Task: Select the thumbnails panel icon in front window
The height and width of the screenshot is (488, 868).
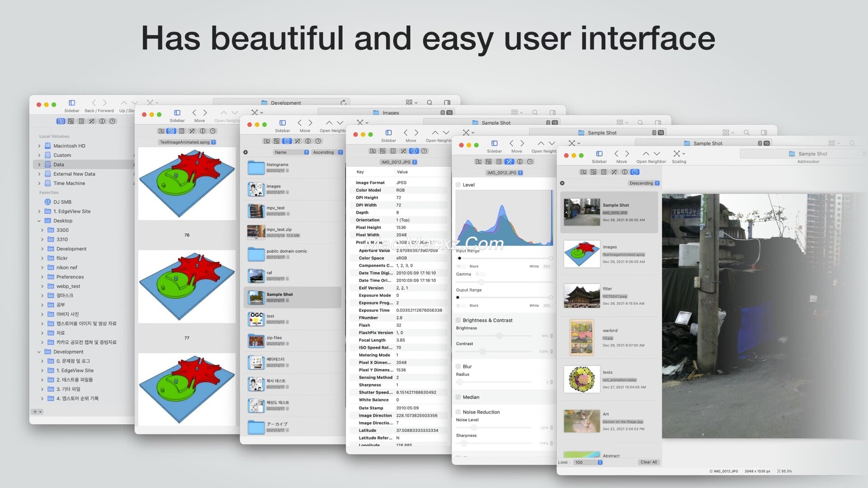Action: click(x=594, y=172)
